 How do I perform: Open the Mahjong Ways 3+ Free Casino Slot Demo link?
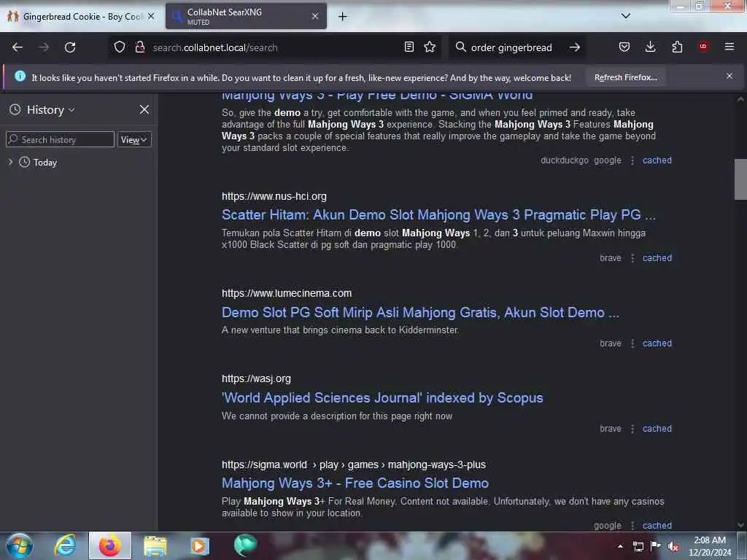pos(355,483)
